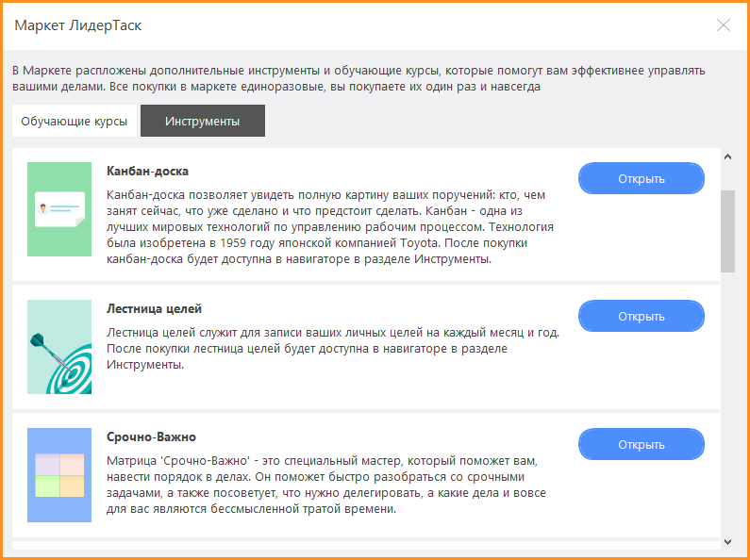Open the Срочно-Важно matrix tool
This screenshot has height=560, width=750.
642,444
